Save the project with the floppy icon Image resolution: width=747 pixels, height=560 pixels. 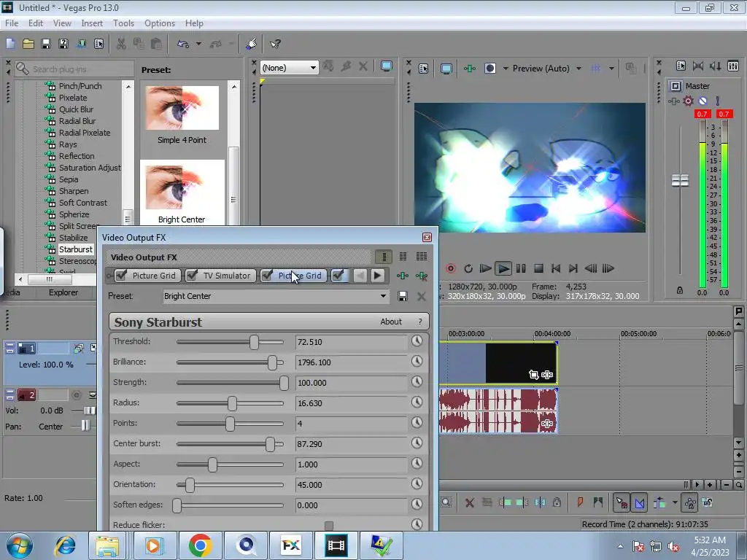[x=46, y=44]
